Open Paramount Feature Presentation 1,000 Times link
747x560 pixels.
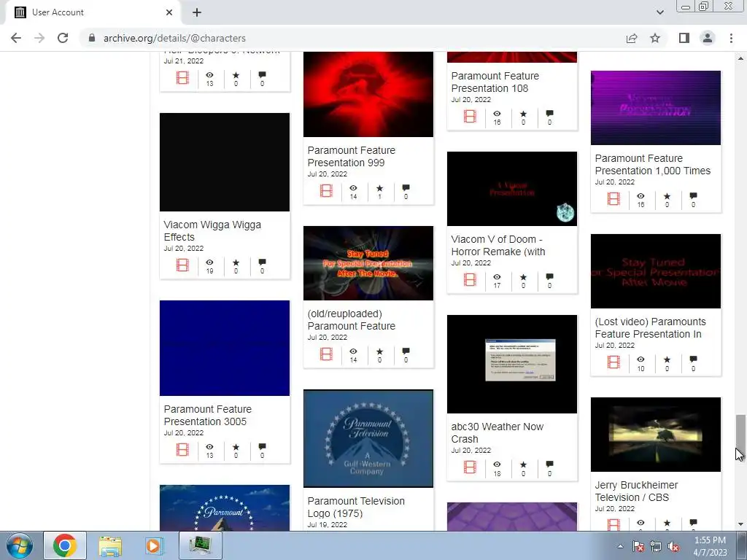click(x=652, y=164)
